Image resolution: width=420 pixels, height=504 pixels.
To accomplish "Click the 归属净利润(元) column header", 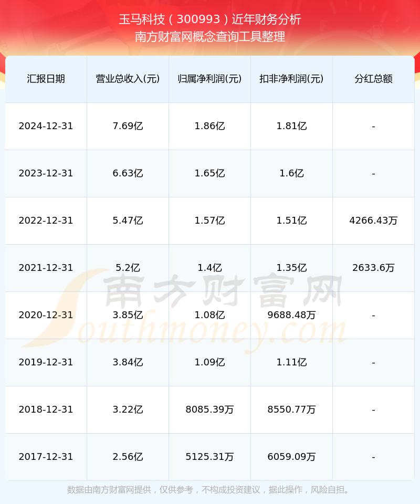I will 210,79.
